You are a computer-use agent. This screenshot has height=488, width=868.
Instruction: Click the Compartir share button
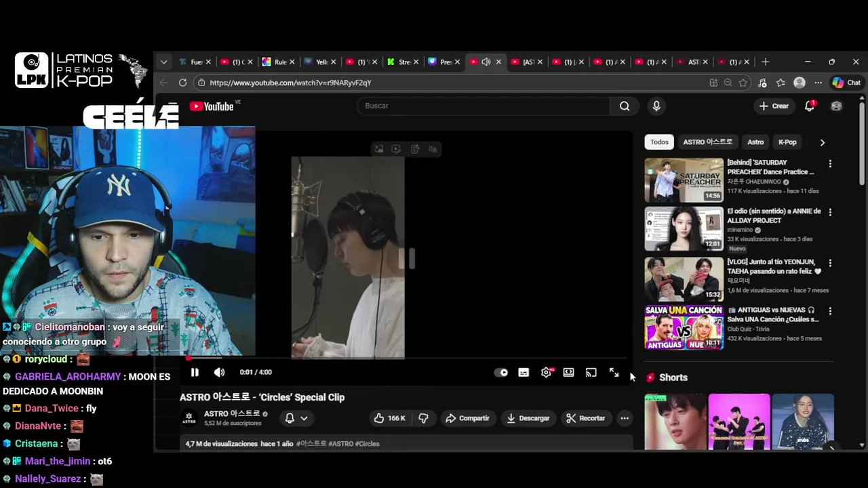[467, 418]
